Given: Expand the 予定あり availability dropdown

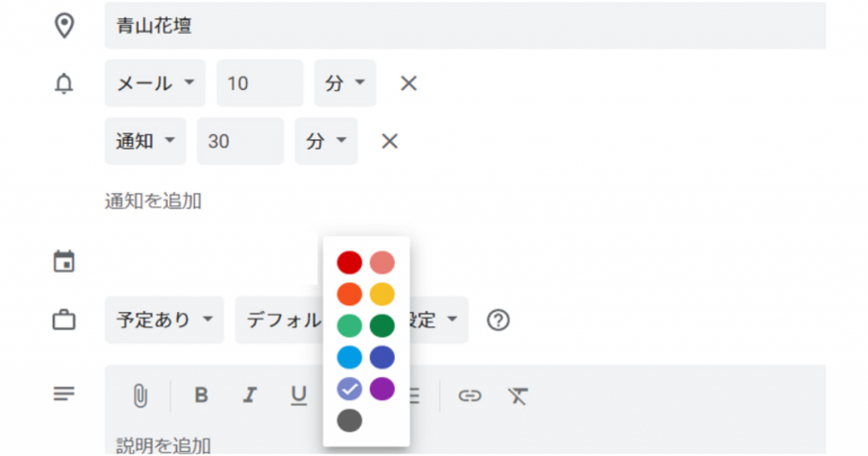Looking at the screenshot, I should pyautogui.click(x=164, y=320).
